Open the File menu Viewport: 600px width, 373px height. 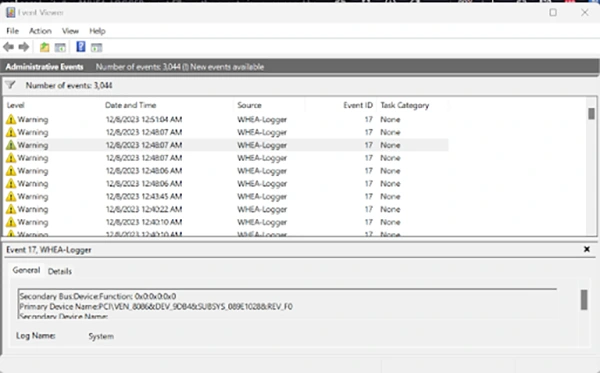point(12,31)
